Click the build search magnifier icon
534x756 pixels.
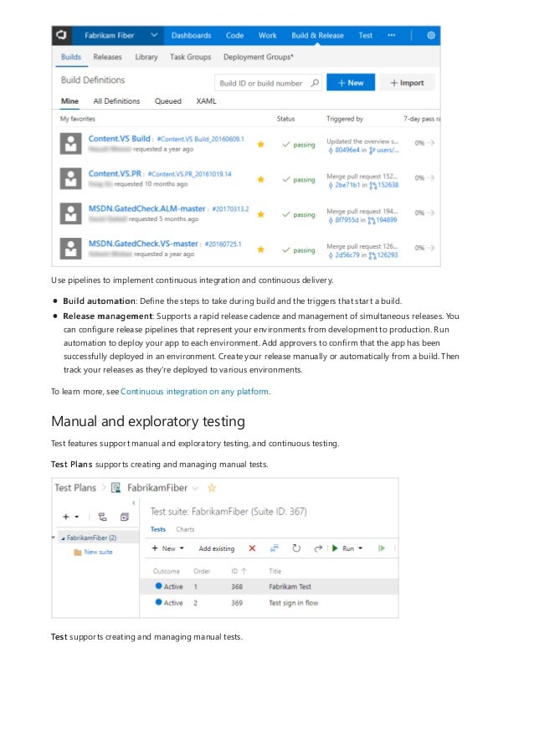(315, 83)
